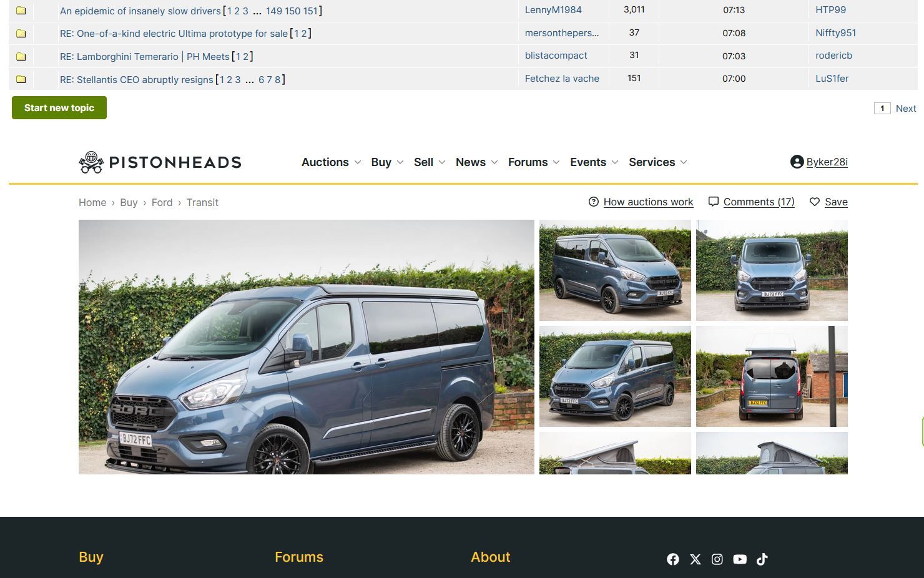This screenshot has height=578, width=924.
Task: Open the Services menu item
Action: pyautogui.click(x=657, y=162)
